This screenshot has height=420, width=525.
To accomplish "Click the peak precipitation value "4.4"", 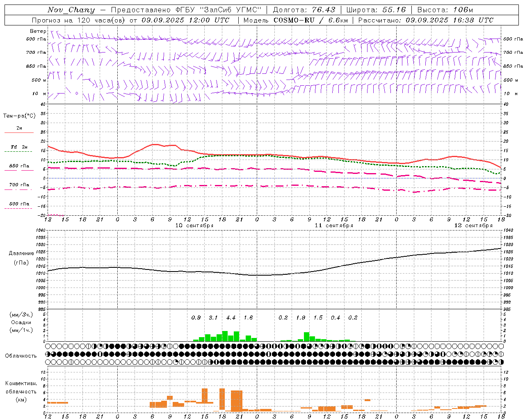I will 231,317.
